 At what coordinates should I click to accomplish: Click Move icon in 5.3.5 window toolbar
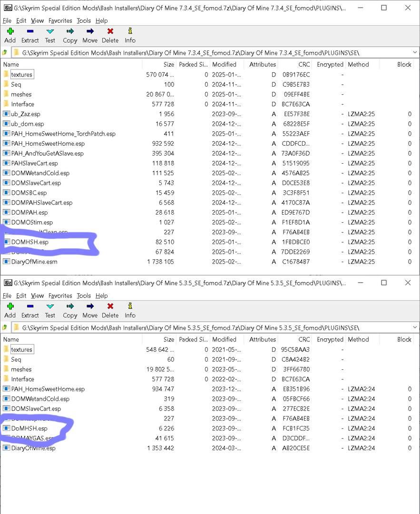(x=90, y=306)
